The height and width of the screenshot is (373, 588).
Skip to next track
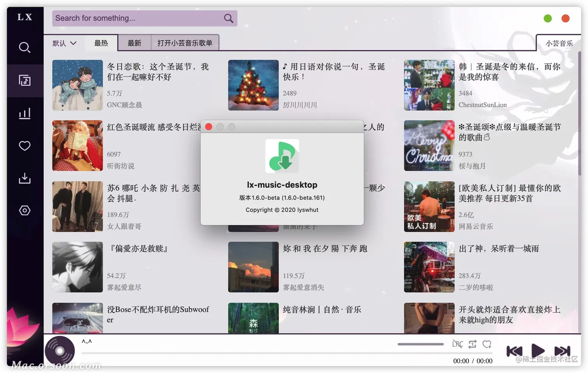562,351
